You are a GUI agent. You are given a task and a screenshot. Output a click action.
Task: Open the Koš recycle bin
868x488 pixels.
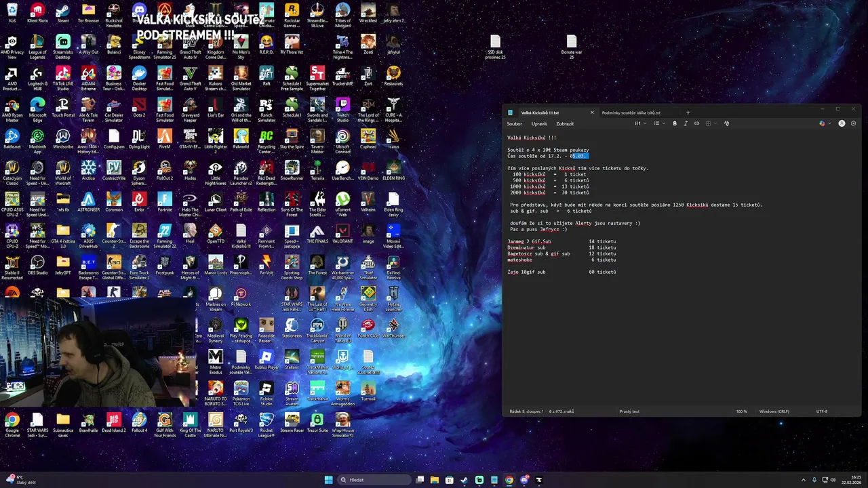(x=12, y=13)
